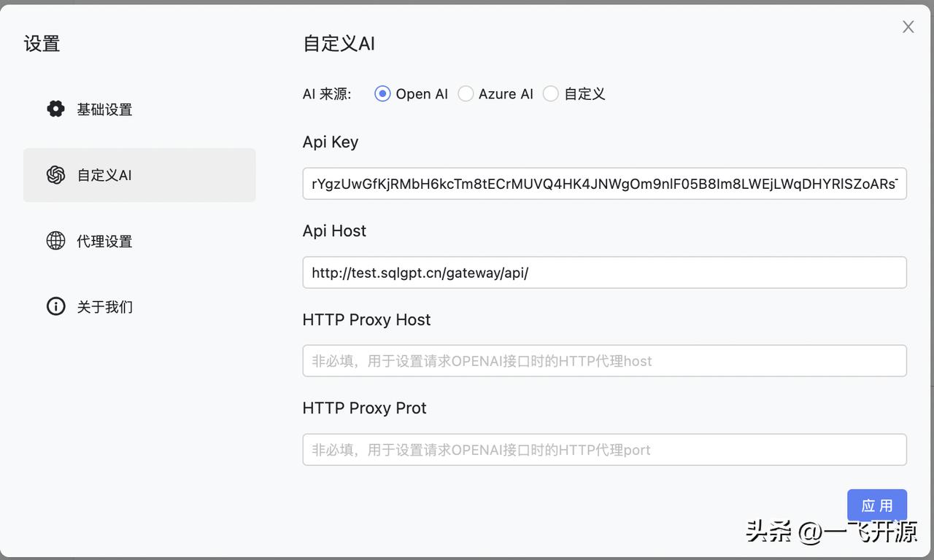Select the 自定义 radio option
The width and height of the screenshot is (934, 560).
pyautogui.click(x=551, y=94)
